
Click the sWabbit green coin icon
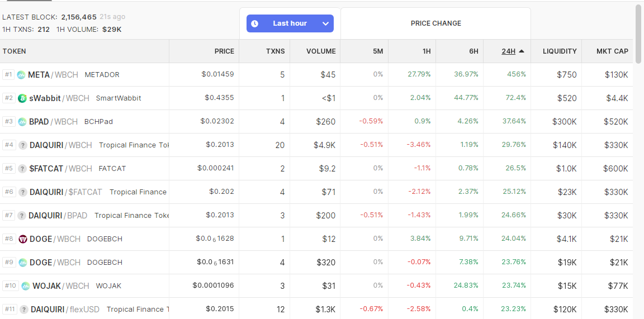click(x=22, y=98)
